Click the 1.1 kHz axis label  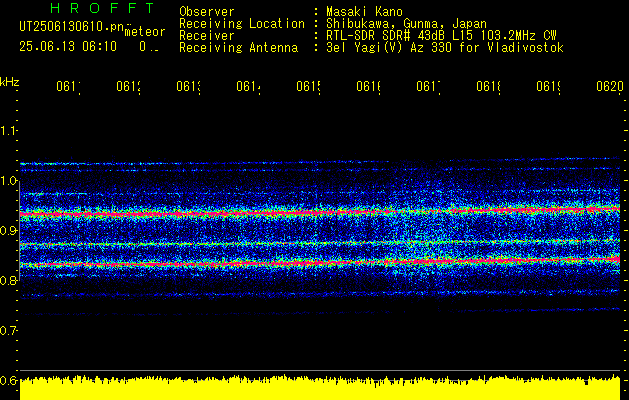(8, 130)
